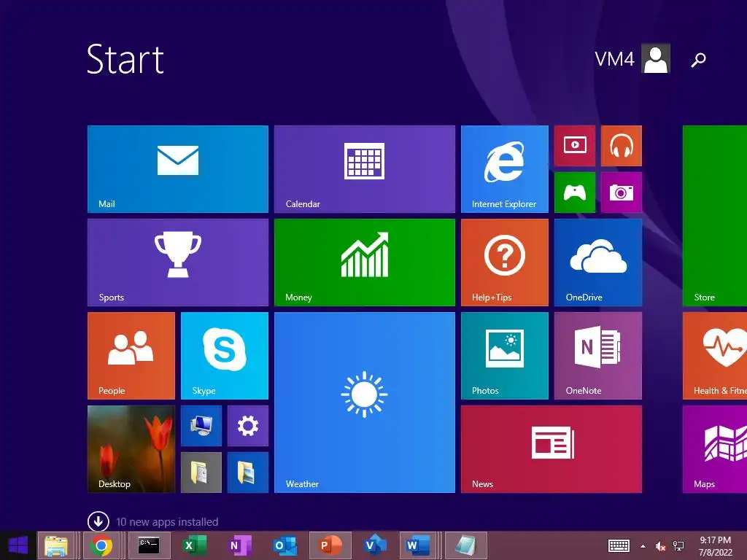Open the Mail tile

click(178, 169)
